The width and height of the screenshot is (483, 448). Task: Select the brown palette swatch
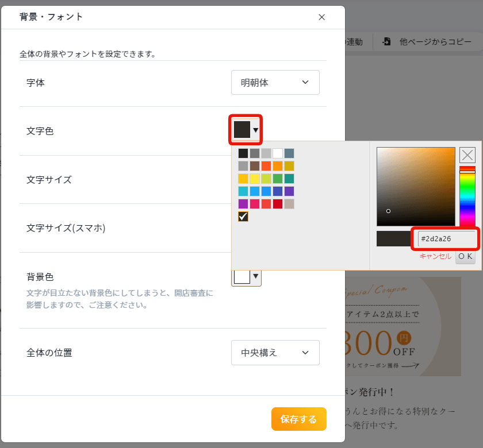(255, 166)
